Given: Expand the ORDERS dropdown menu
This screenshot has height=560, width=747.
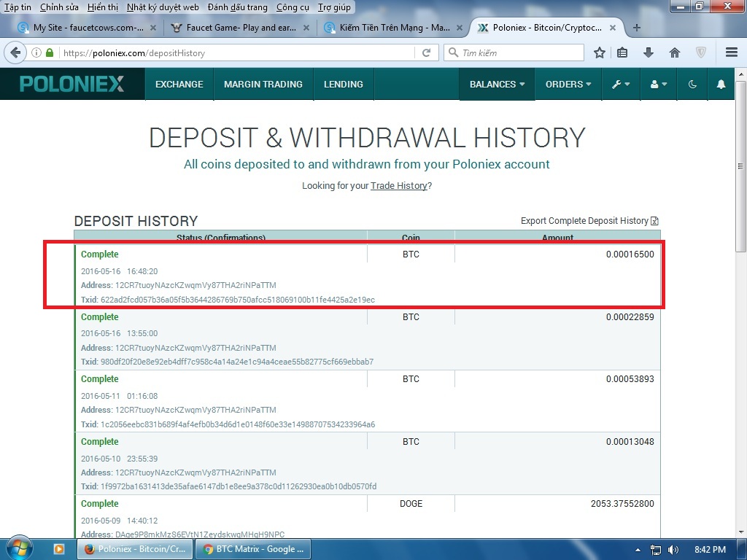Looking at the screenshot, I should 568,85.
